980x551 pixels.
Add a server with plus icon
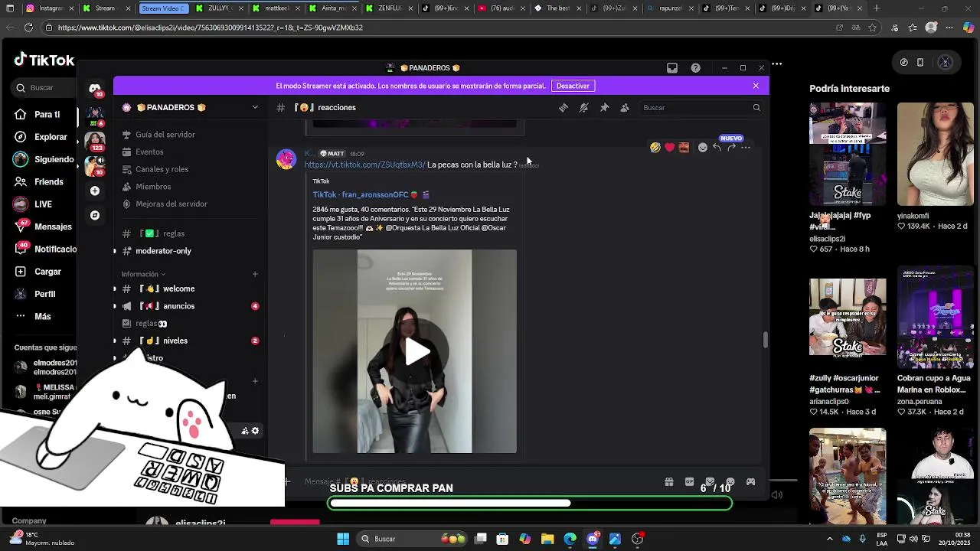click(x=95, y=191)
